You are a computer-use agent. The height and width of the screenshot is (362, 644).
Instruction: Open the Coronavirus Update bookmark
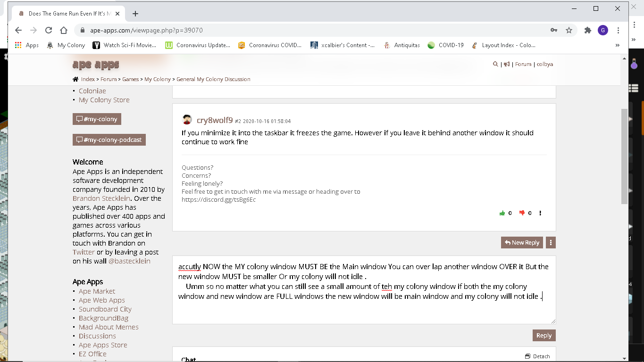[x=198, y=45]
